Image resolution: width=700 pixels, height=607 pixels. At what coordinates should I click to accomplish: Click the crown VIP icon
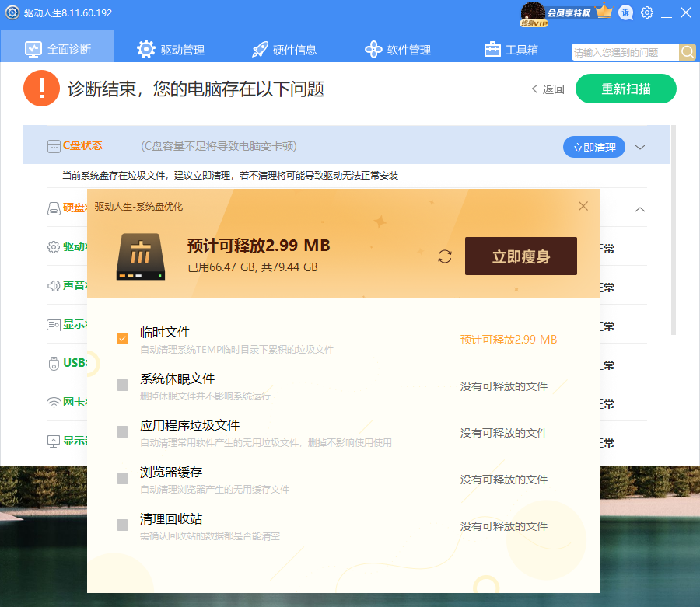pyautogui.click(x=604, y=11)
